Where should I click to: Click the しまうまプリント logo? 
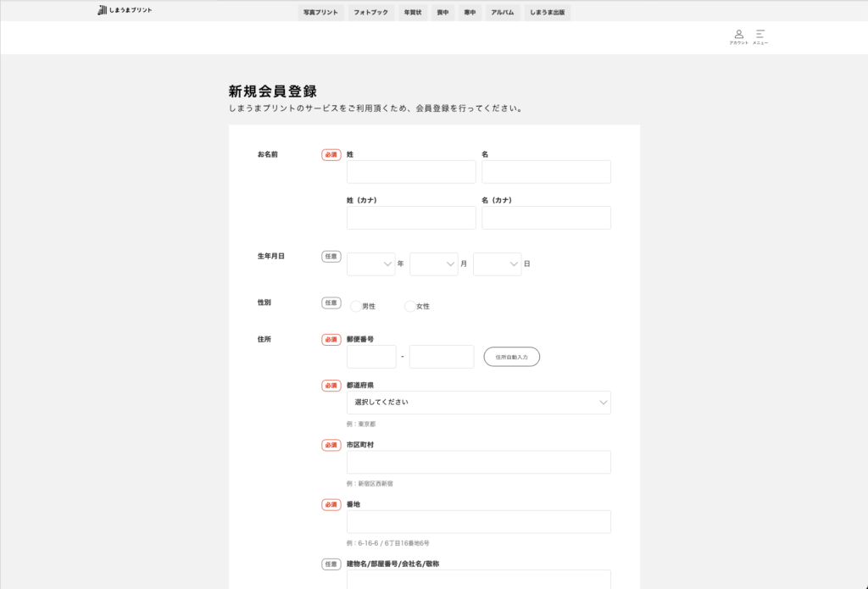click(x=125, y=10)
